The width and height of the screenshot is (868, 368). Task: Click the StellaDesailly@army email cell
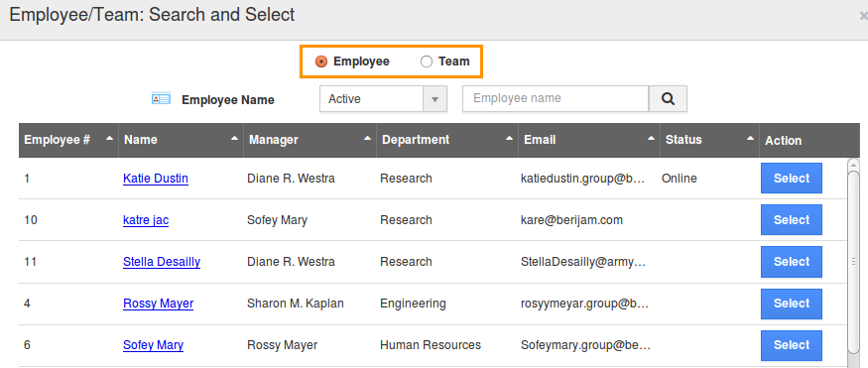tap(583, 261)
